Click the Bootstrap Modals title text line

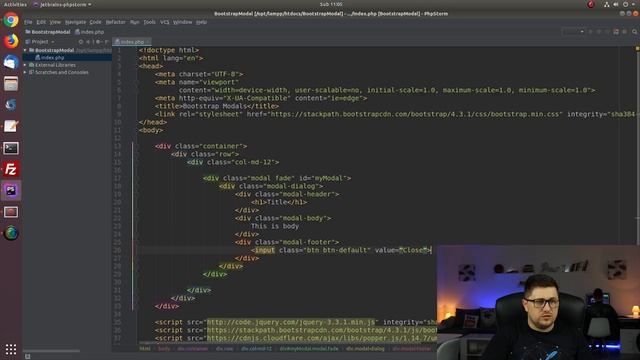[216, 106]
